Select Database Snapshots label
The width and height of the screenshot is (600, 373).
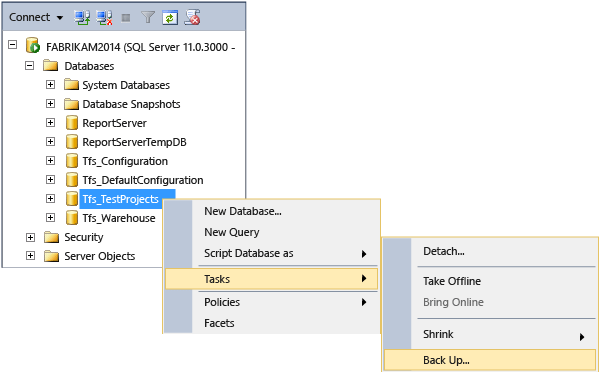click(x=131, y=104)
